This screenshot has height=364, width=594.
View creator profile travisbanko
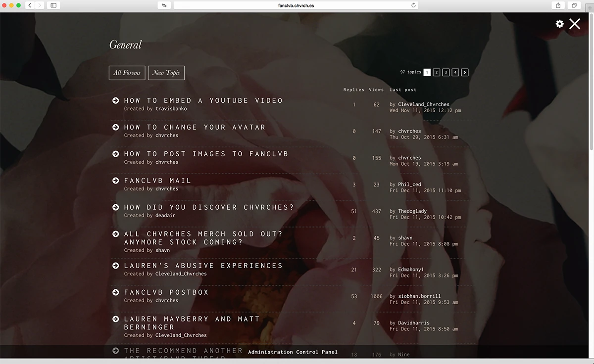pyautogui.click(x=171, y=109)
